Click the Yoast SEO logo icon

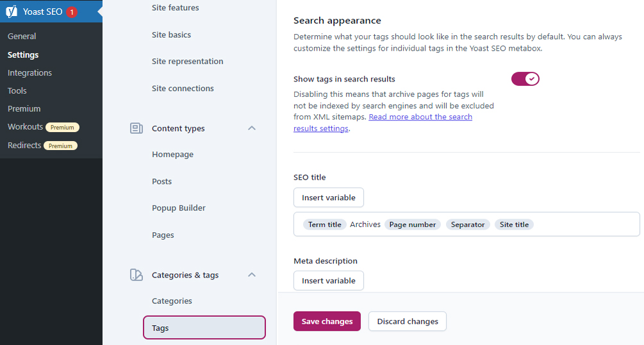click(x=12, y=12)
